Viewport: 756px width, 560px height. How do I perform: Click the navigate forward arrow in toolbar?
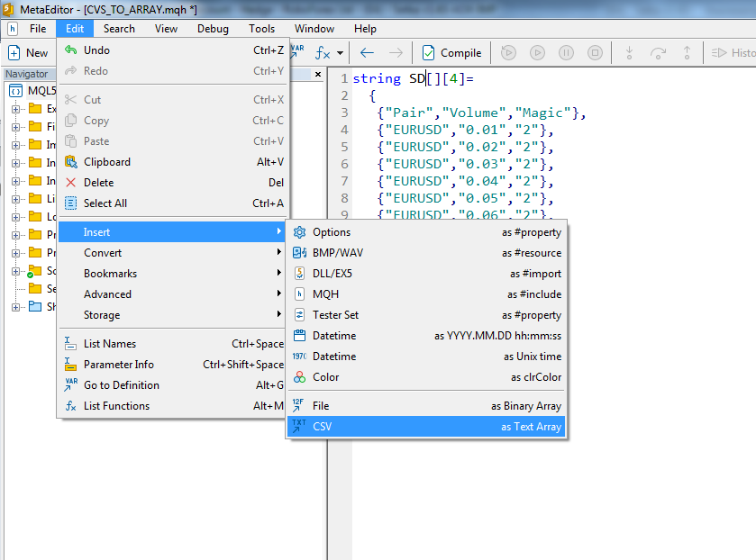click(396, 52)
